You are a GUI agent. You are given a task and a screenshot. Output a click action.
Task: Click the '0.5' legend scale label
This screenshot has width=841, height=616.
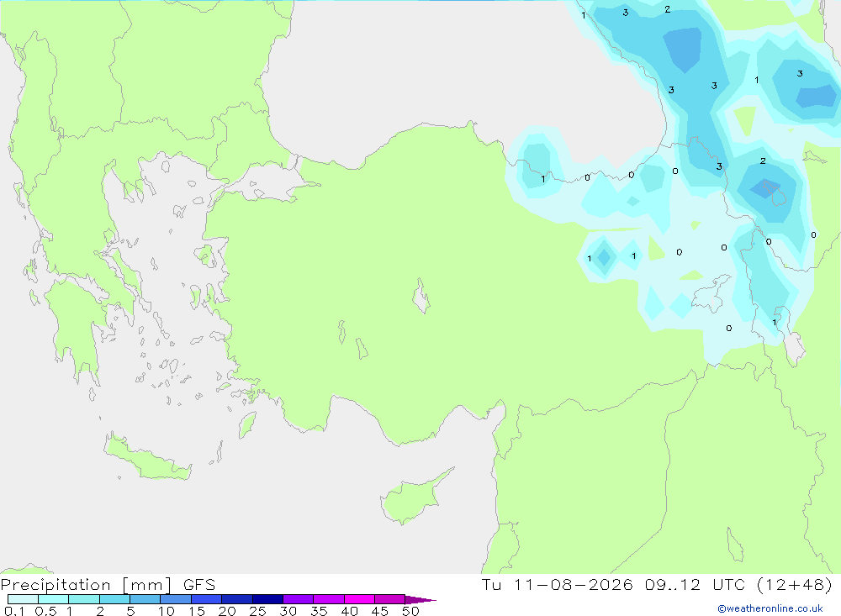click(x=45, y=611)
